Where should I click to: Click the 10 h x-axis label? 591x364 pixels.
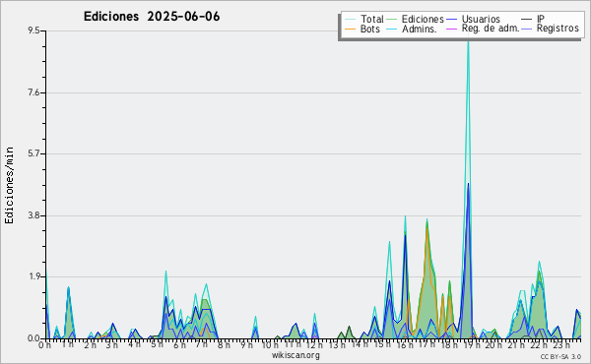pyautogui.click(x=270, y=344)
